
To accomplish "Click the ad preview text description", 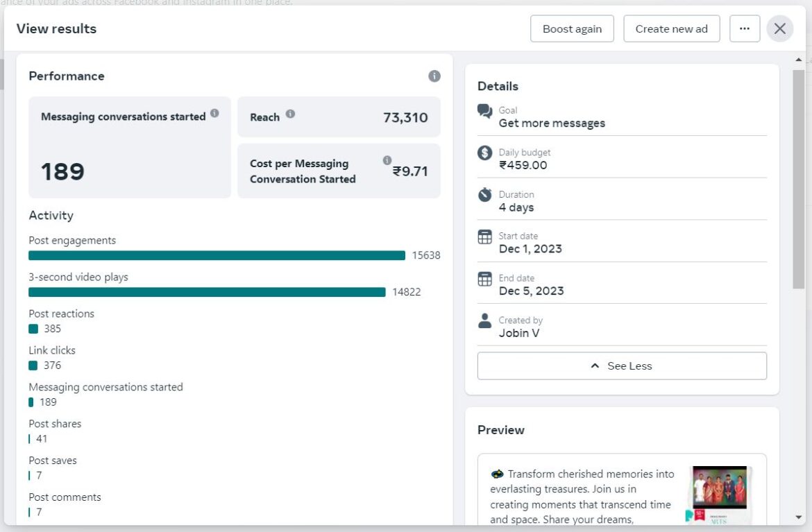I will tap(582, 497).
